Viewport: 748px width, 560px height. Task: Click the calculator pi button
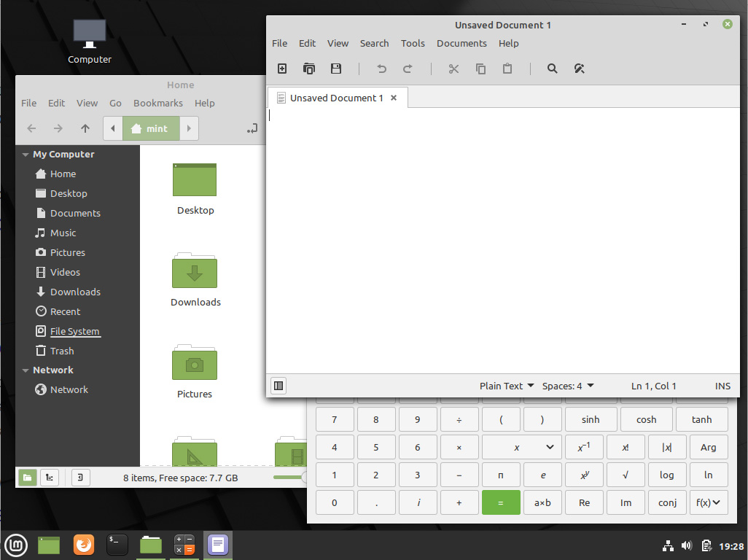click(x=501, y=475)
